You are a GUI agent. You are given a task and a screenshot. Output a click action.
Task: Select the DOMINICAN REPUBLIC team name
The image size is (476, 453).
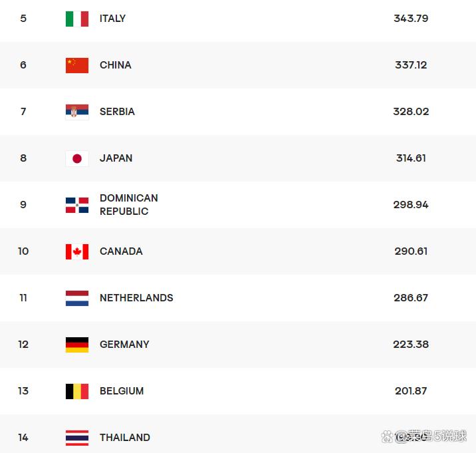(129, 204)
